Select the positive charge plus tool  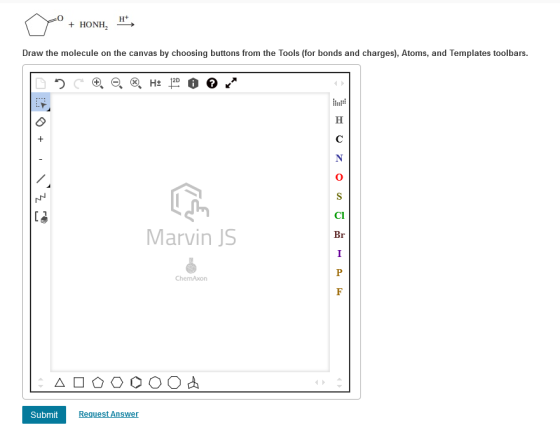[x=41, y=139]
